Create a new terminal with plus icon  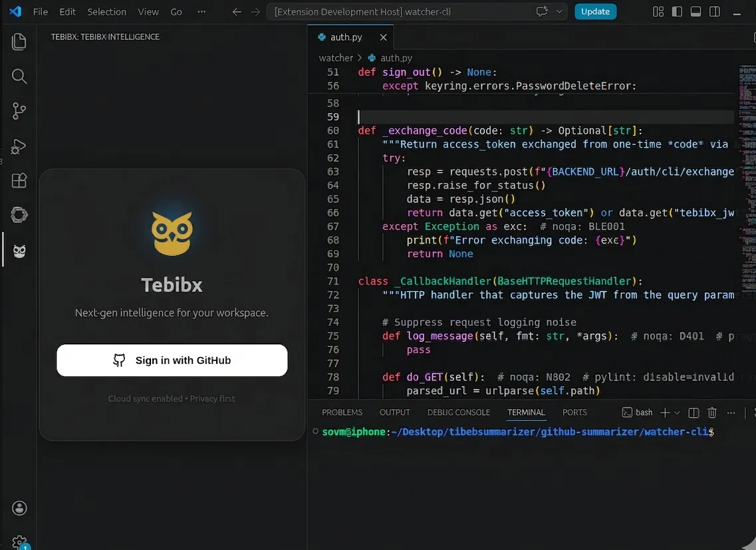pos(665,412)
